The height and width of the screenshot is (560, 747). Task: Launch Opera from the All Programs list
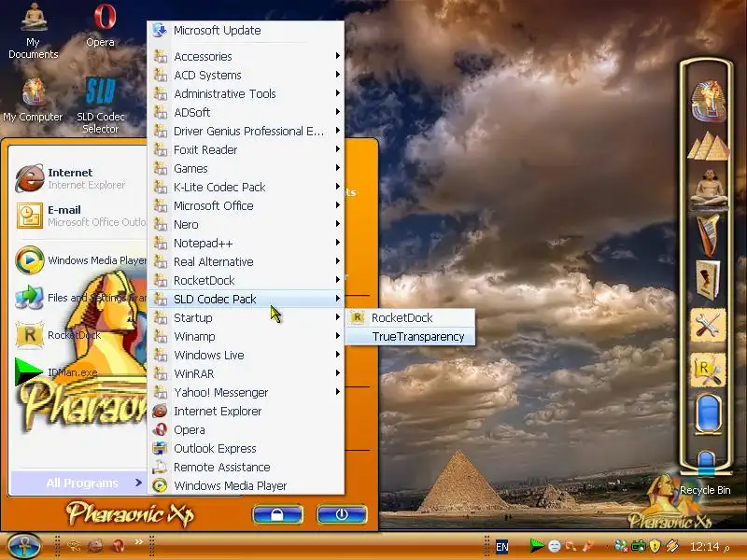246,429
